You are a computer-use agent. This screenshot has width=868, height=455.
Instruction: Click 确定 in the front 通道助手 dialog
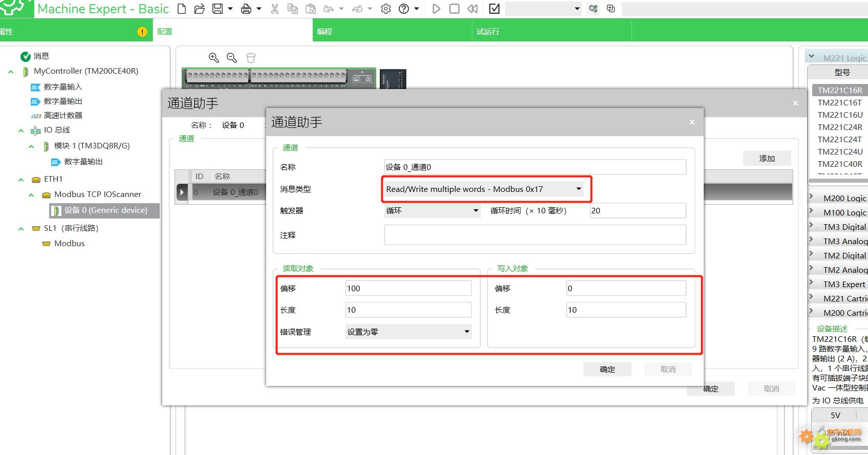click(x=607, y=370)
